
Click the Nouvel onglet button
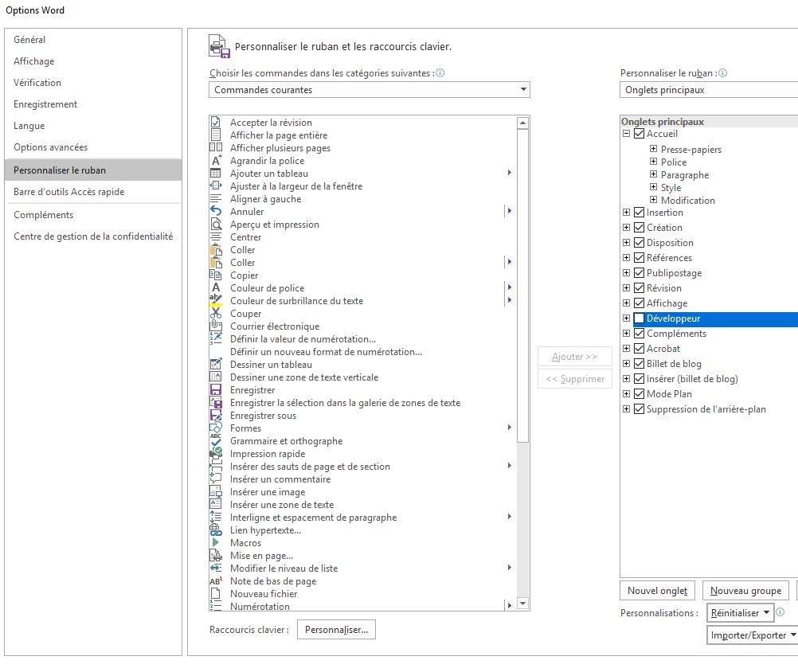pyautogui.click(x=657, y=591)
